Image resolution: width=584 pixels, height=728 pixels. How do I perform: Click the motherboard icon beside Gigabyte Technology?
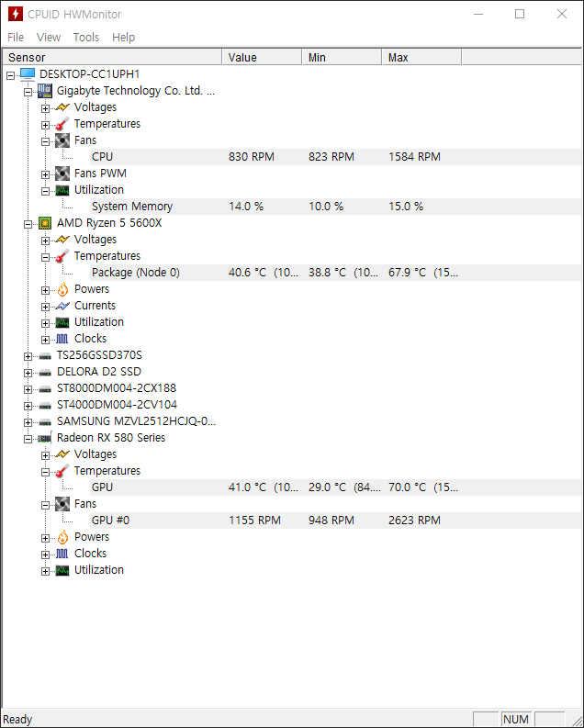point(45,91)
